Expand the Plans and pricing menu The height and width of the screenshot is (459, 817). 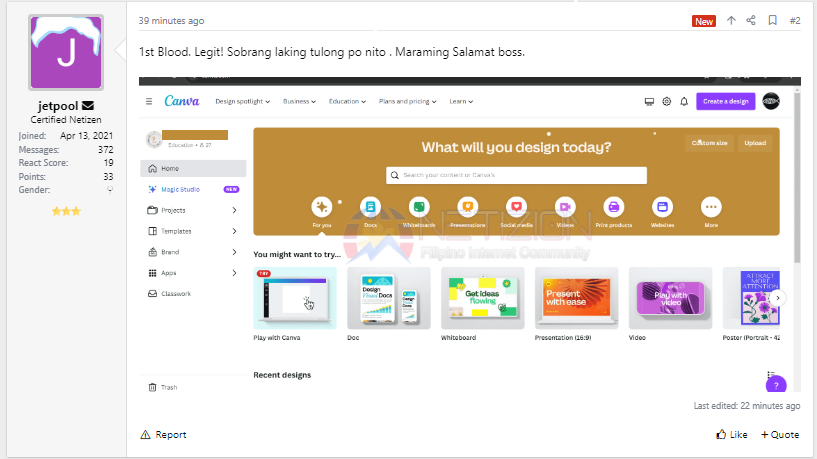407,102
